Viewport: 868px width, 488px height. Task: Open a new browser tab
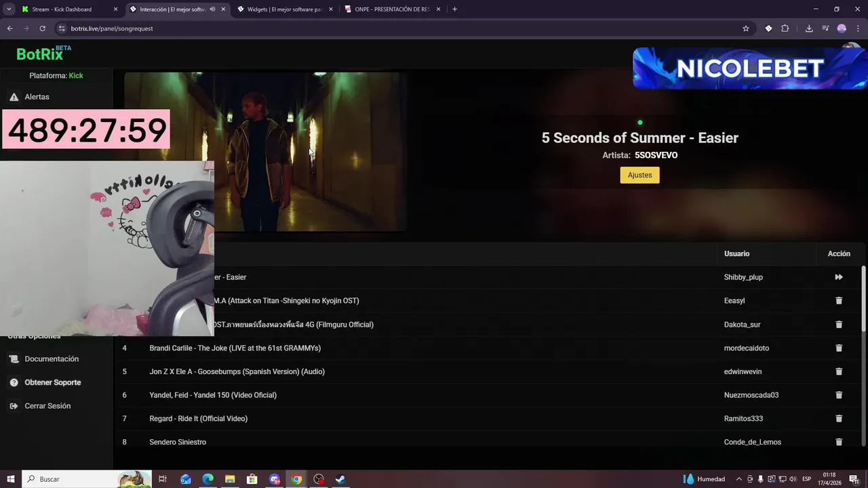click(x=454, y=9)
